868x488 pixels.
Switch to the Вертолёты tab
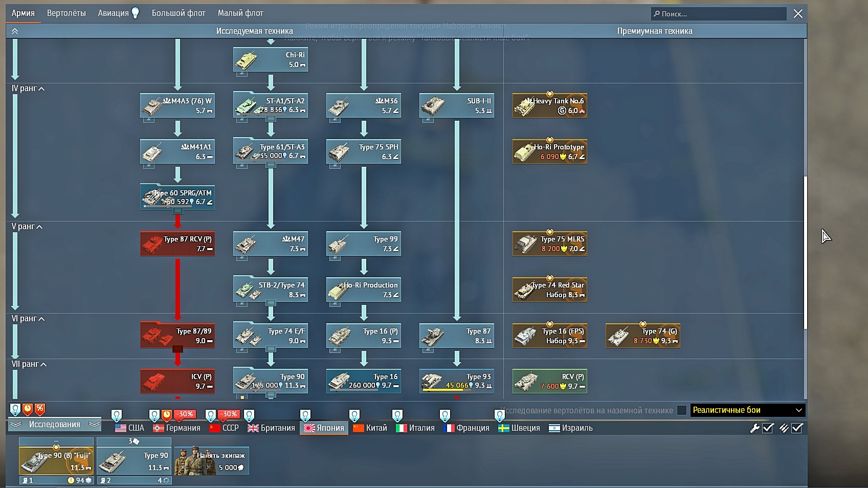(66, 13)
